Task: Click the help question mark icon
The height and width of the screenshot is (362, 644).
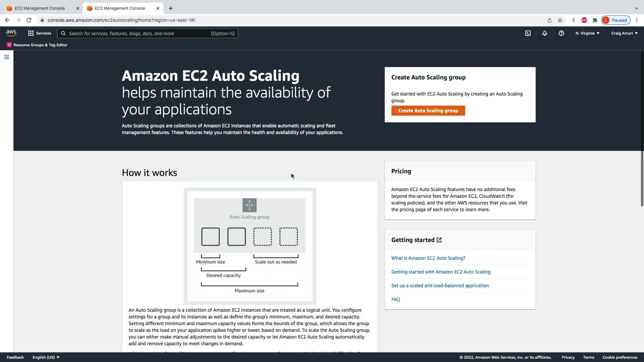Action: point(561,33)
